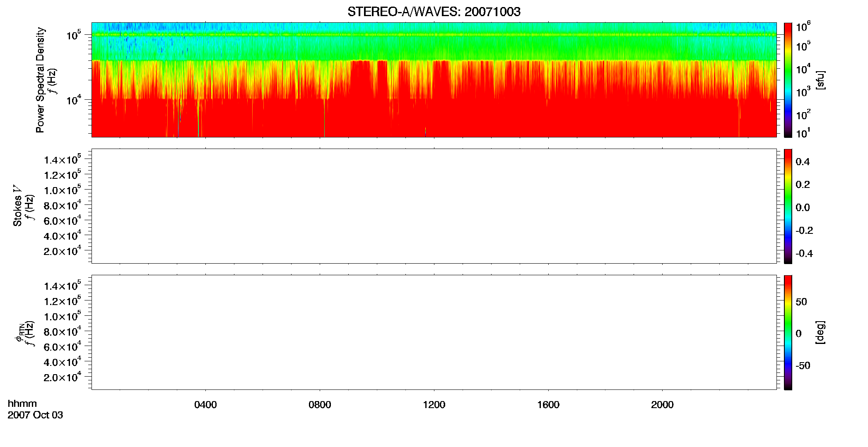Screen dimensions: 868x447
Task: Click the Stokes V axis label
Action: coord(17,206)
